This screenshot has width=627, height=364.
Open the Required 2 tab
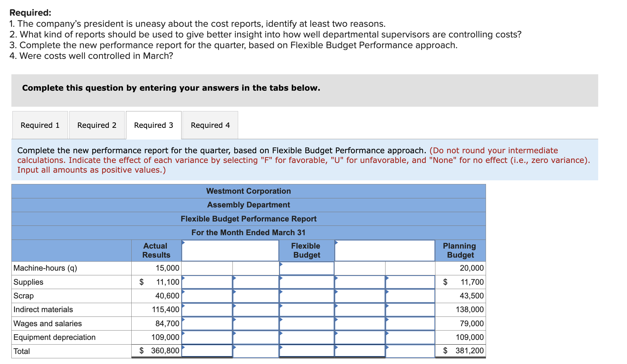(x=97, y=125)
